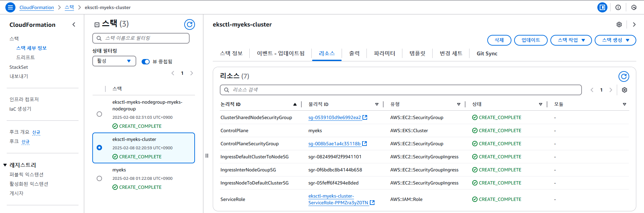Go to next stacks page
The image size is (644, 213).
(192, 73)
